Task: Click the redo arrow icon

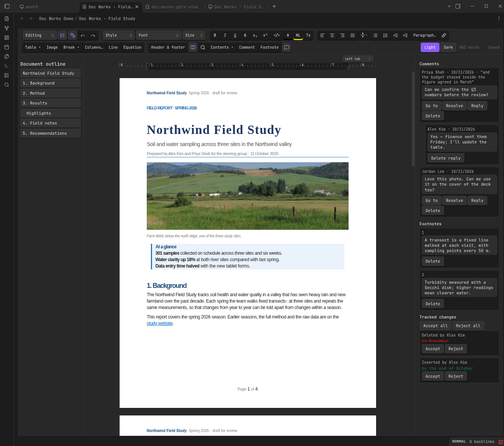Action: [x=93, y=35]
